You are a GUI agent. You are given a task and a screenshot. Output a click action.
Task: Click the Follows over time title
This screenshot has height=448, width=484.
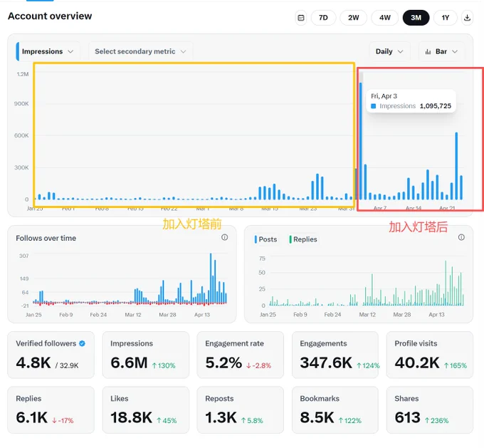[x=46, y=238]
